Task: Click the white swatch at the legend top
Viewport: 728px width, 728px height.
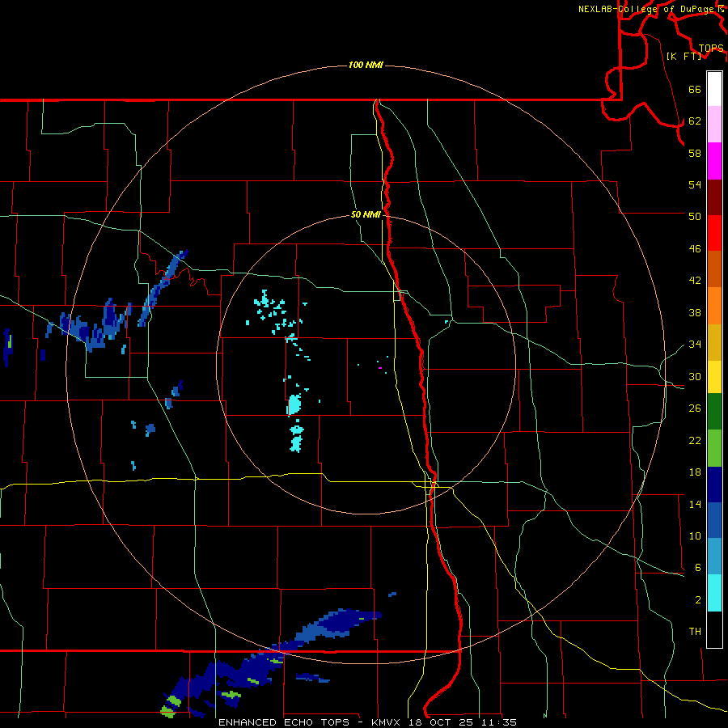Action: (x=714, y=89)
